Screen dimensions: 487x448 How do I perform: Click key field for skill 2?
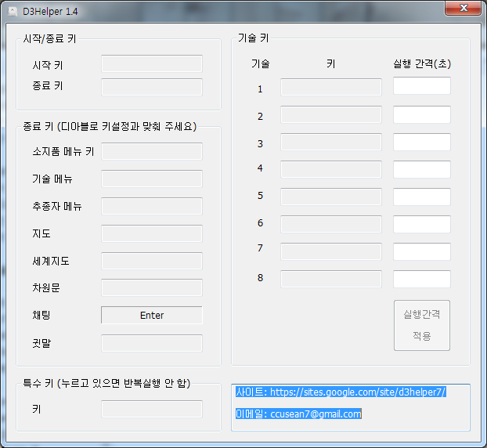[331, 114]
